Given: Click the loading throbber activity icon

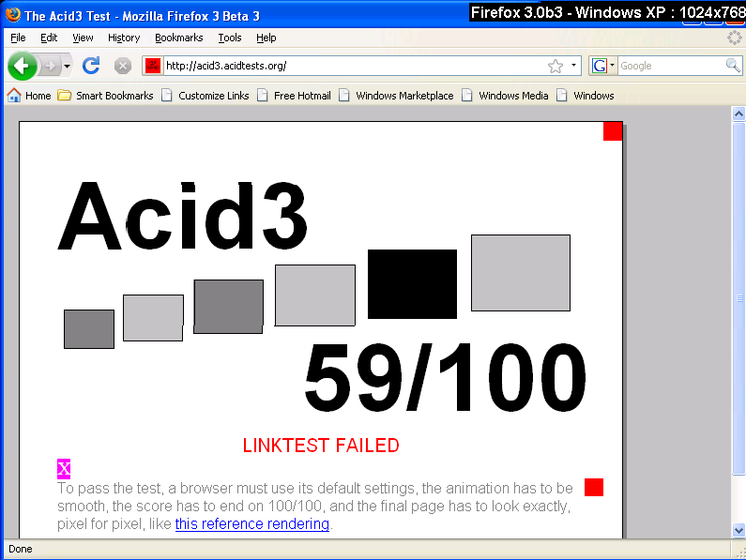Looking at the screenshot, I should pos(735,38).
